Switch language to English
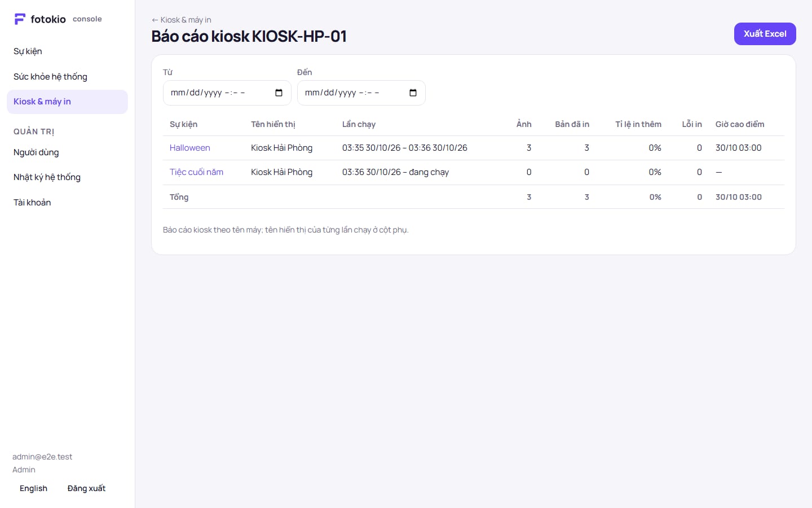The image size is (812, 508). pos(33,489)
